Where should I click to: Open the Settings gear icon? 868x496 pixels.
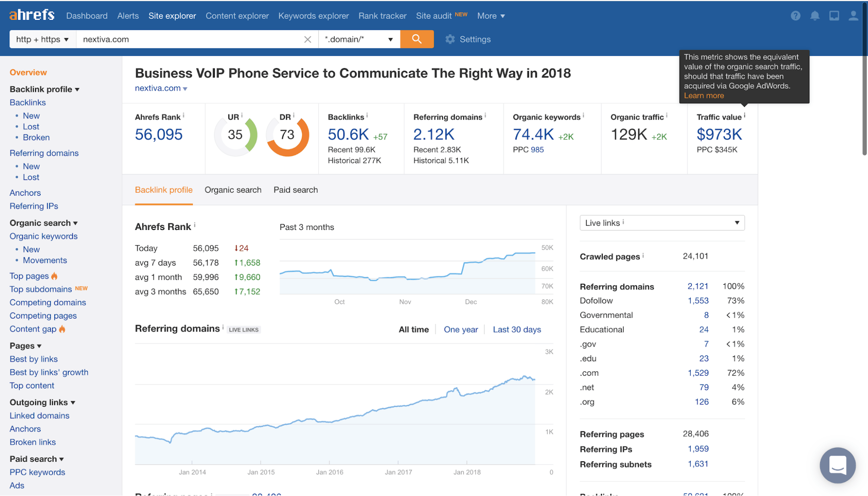(x=450, y=39)
